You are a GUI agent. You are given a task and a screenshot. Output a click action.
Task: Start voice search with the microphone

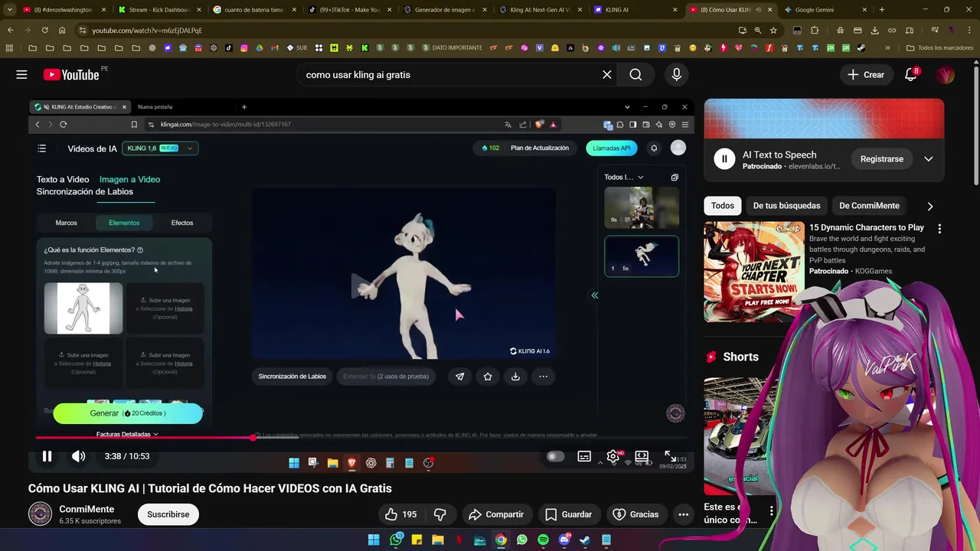(676, 75)
